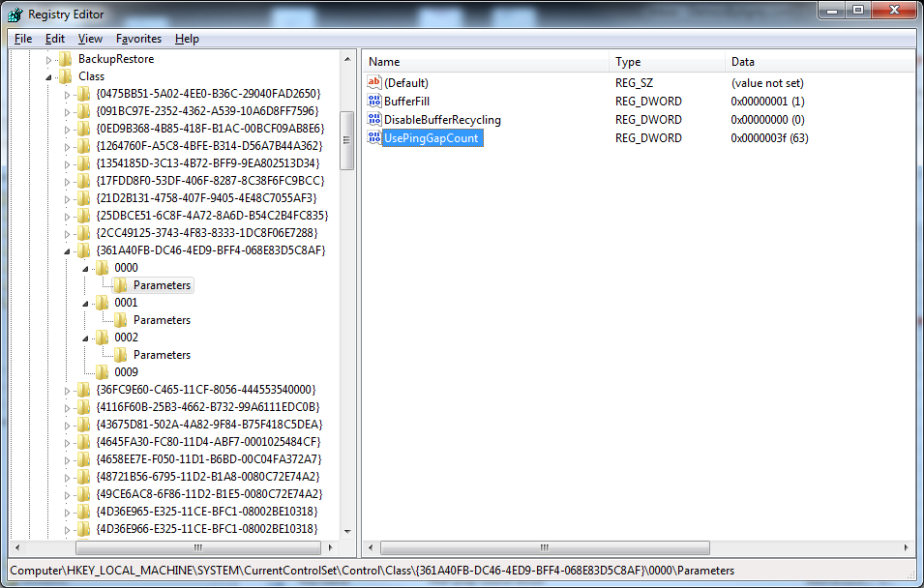Select the BufferFill value name
This screenshot has width=924, height=588.
coord(406,102)
